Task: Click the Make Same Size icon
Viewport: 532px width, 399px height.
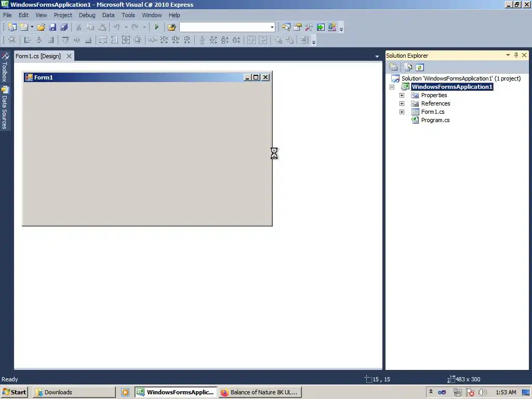Action: click(126, 40)
